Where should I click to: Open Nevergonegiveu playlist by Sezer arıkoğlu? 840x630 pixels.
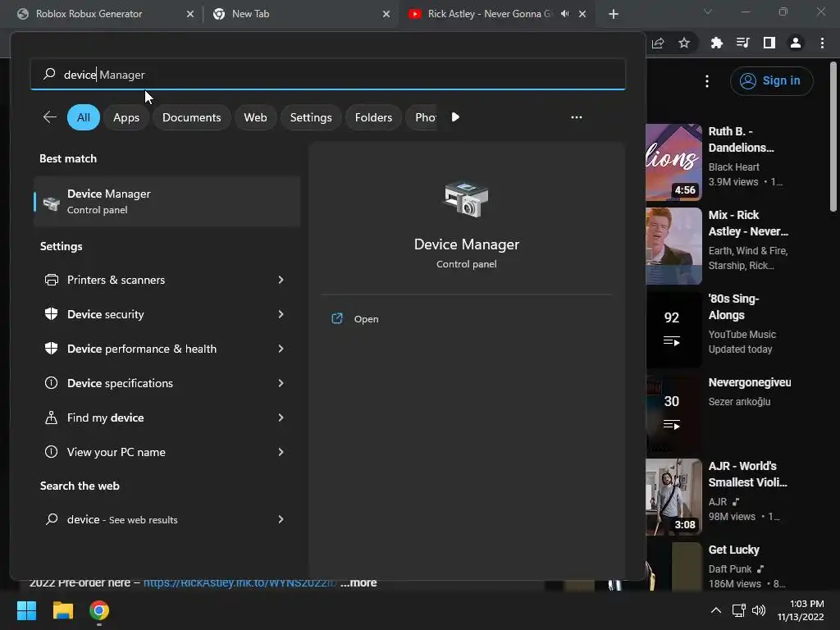[x=674, y=413]
